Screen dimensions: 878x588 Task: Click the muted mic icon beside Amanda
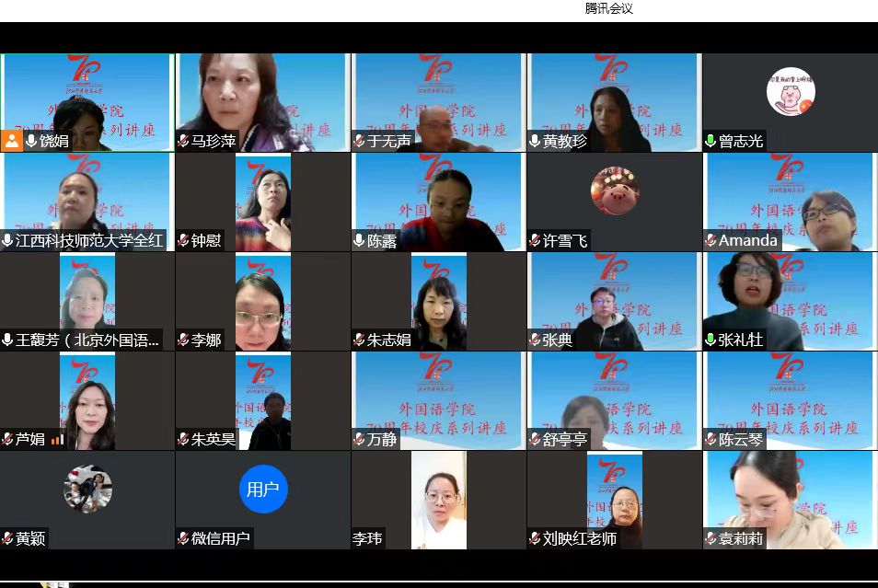coord(710,240)
